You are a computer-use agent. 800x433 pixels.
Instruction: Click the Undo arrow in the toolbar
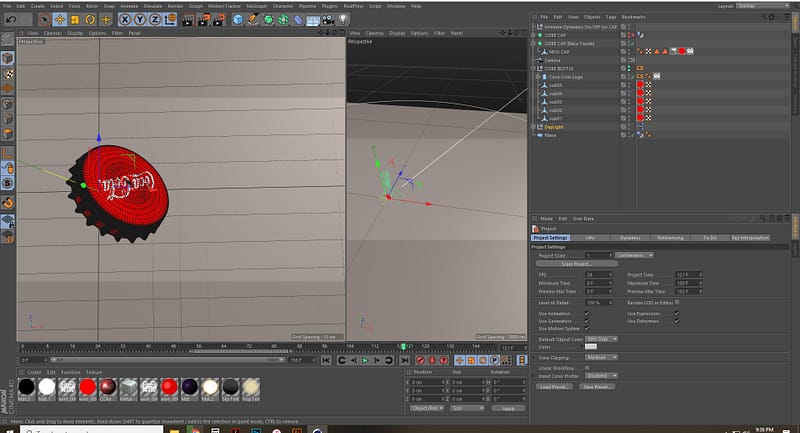tap(11, 20)
